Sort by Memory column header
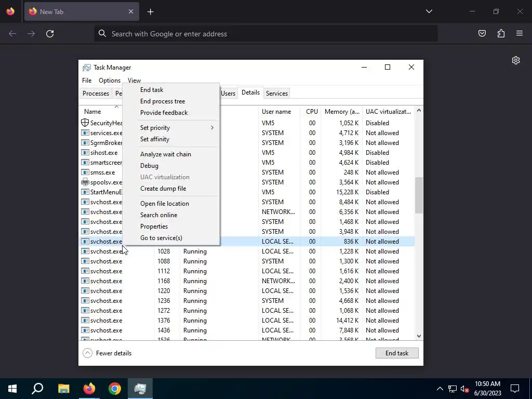The height and width of the screenshot is (399, 532). point(341,112)
